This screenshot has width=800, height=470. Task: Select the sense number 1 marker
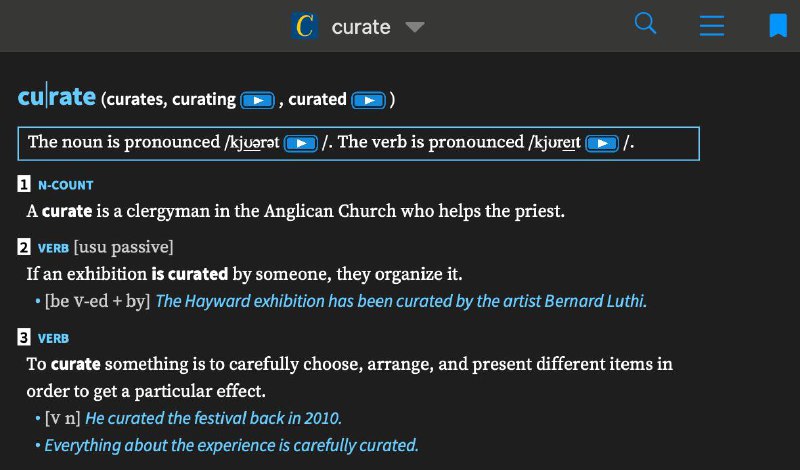[x=24, y=185]
